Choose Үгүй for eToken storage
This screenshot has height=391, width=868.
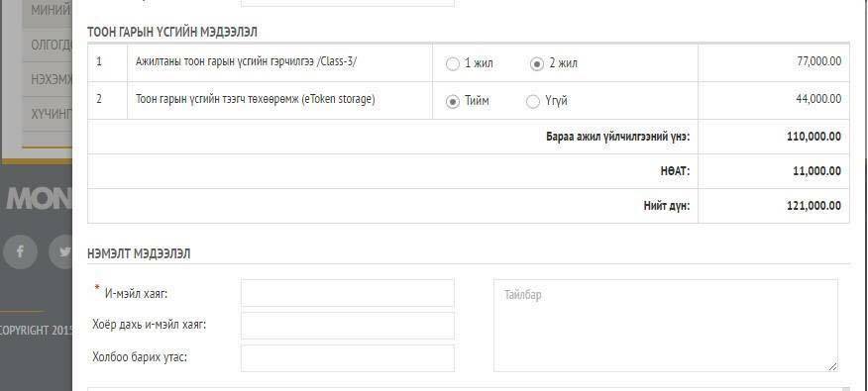coord(532,102)
